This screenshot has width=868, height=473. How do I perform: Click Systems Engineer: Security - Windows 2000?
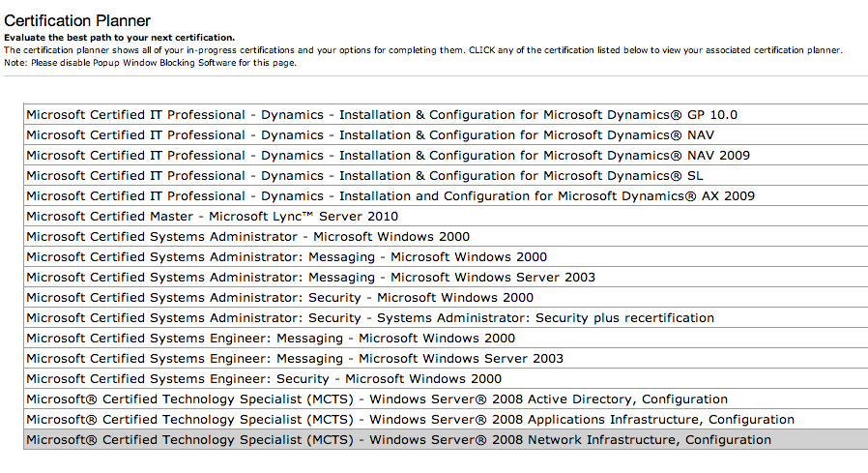pos(264,379)
